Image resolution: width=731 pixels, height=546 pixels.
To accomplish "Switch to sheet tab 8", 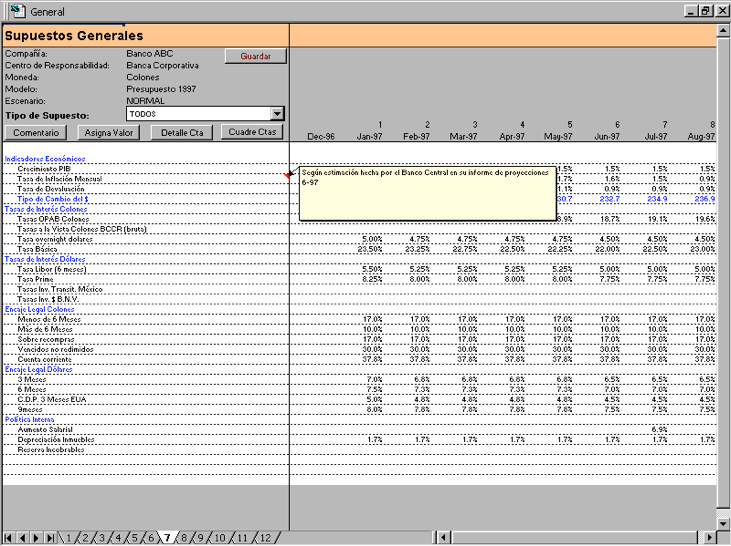I will [x=184, y=538].
